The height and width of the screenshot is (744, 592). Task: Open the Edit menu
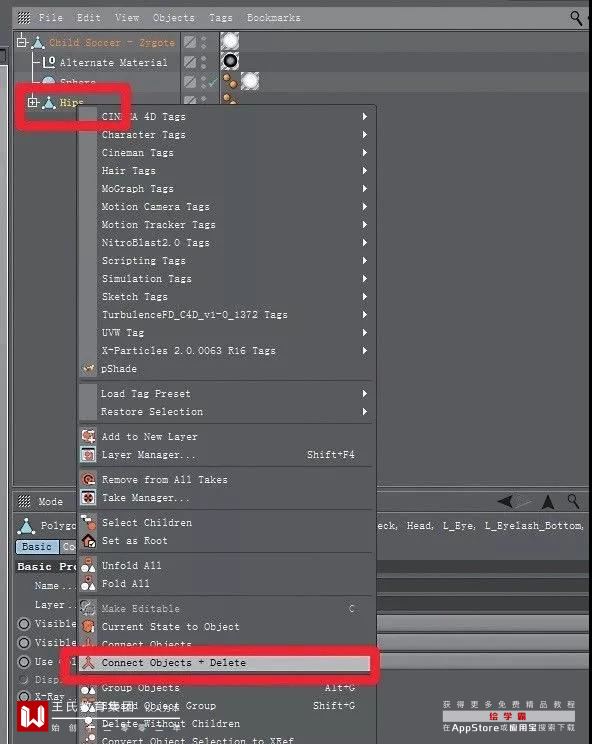pyautogui.click(x=89, y=18)
